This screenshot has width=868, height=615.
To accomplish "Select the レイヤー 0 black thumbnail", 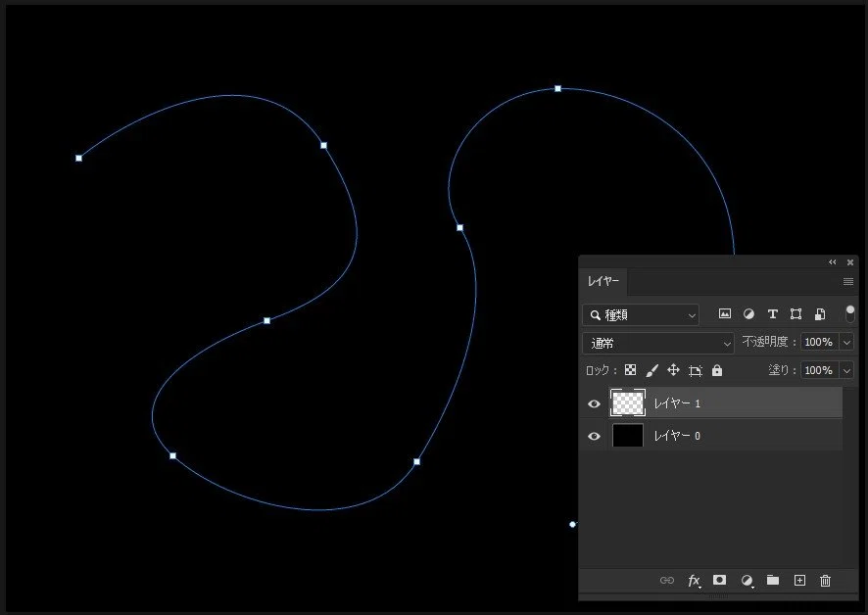I will [628, 436].
